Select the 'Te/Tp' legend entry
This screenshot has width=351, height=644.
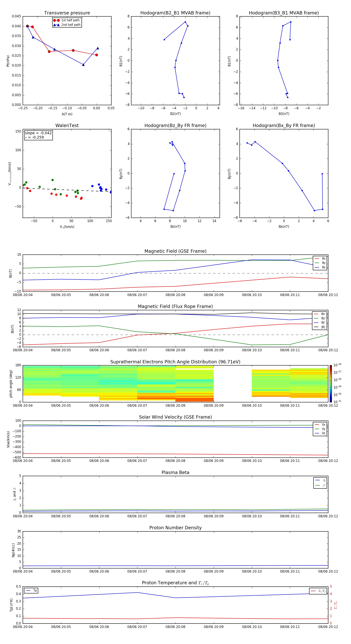318,591
